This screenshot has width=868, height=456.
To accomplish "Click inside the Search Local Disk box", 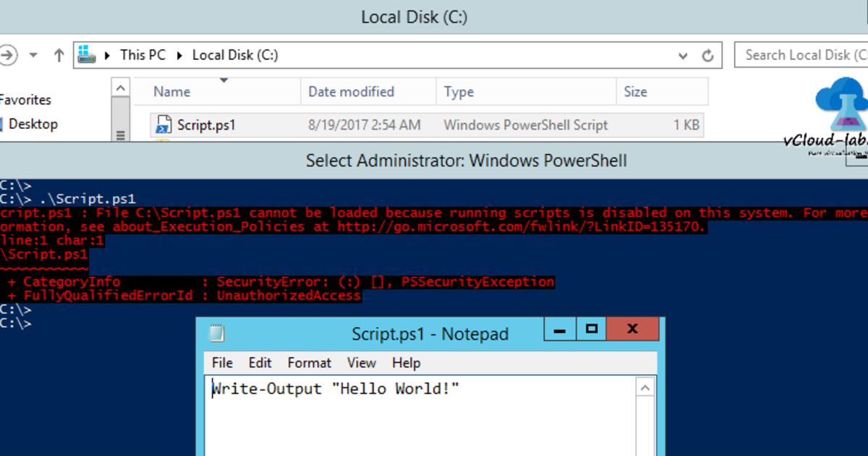I will point(801,54).
